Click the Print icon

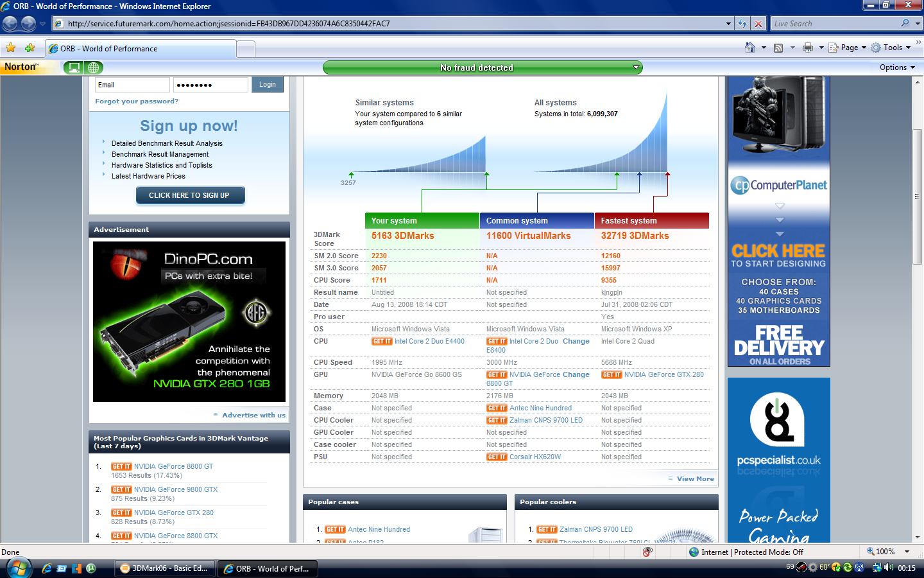tap(807, 48)
